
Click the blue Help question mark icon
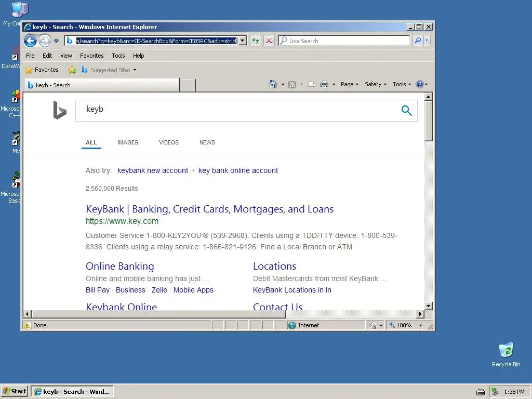420,84
